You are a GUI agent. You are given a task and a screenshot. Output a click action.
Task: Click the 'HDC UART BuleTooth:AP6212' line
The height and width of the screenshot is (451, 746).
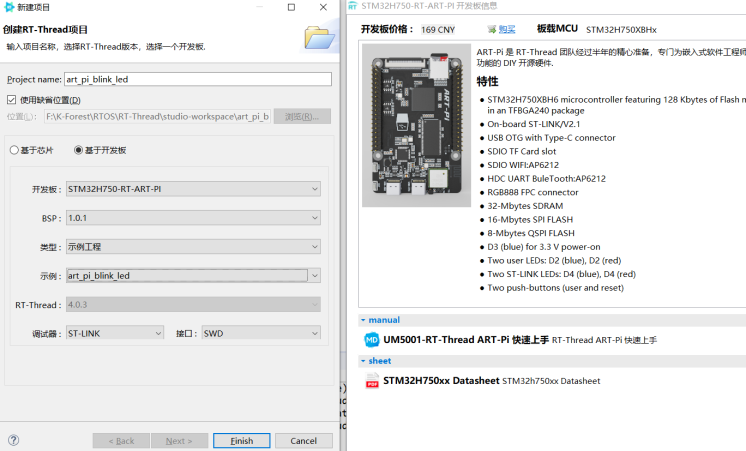pyautogui.click(x=546, y=179)
